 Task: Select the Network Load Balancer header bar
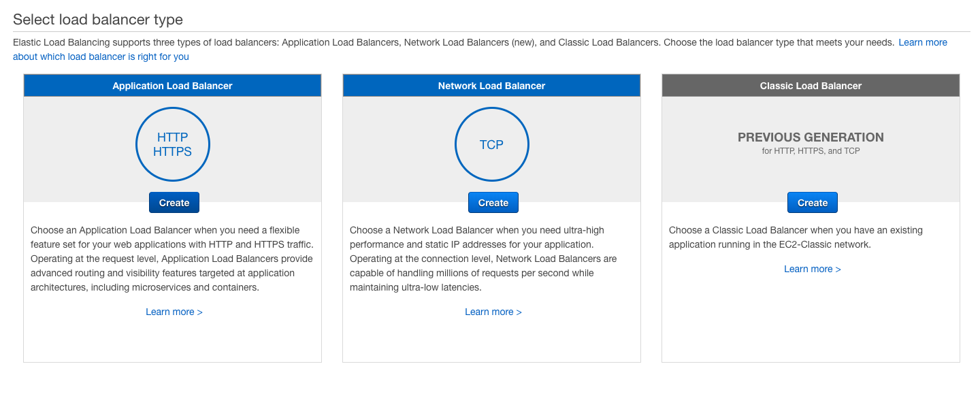(x=491, y=85)
